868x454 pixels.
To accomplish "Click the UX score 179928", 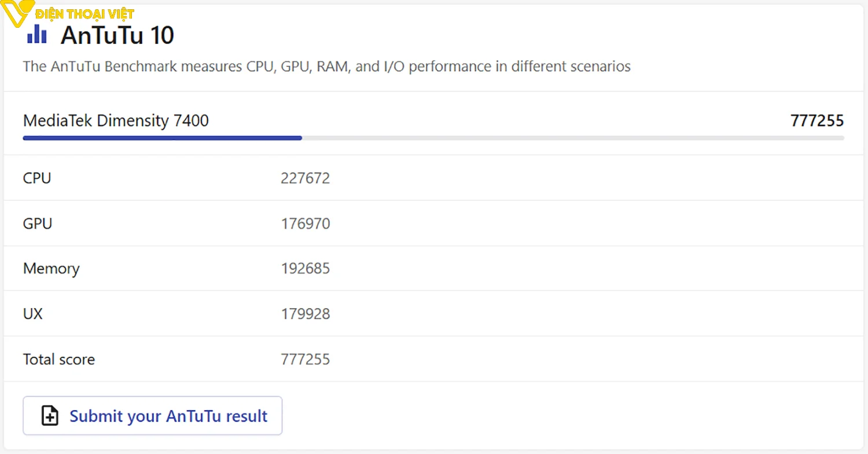I will (x=305, y=314).
